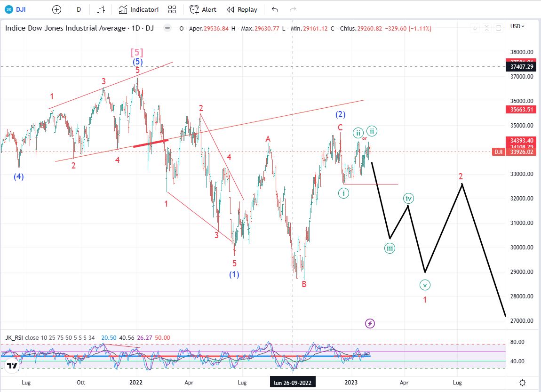Select the blue (4) wave label
541x392 pixels.
point(19,176)
